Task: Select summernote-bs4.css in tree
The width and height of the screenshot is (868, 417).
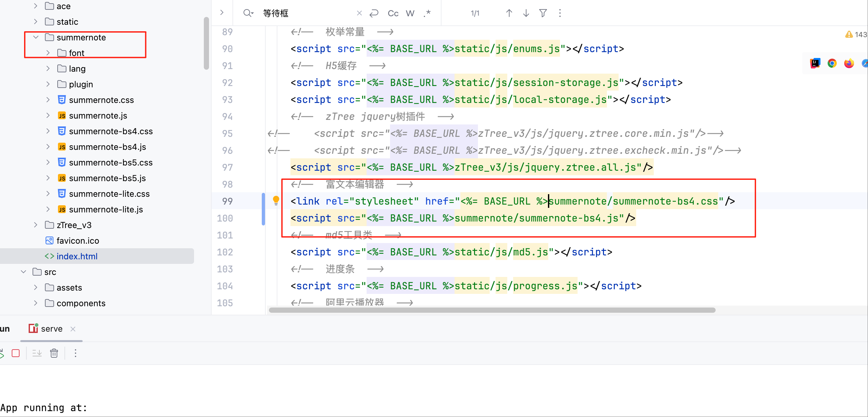Action: 110,131
